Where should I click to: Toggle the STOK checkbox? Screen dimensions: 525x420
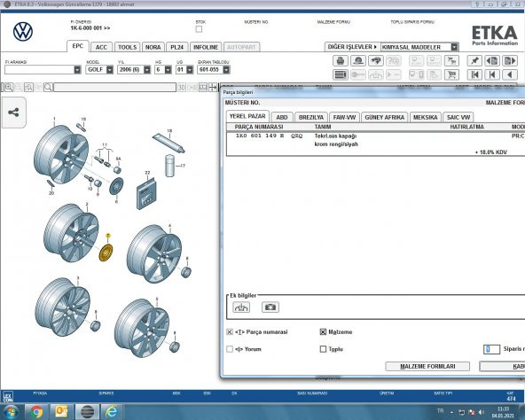click(199, 29)
